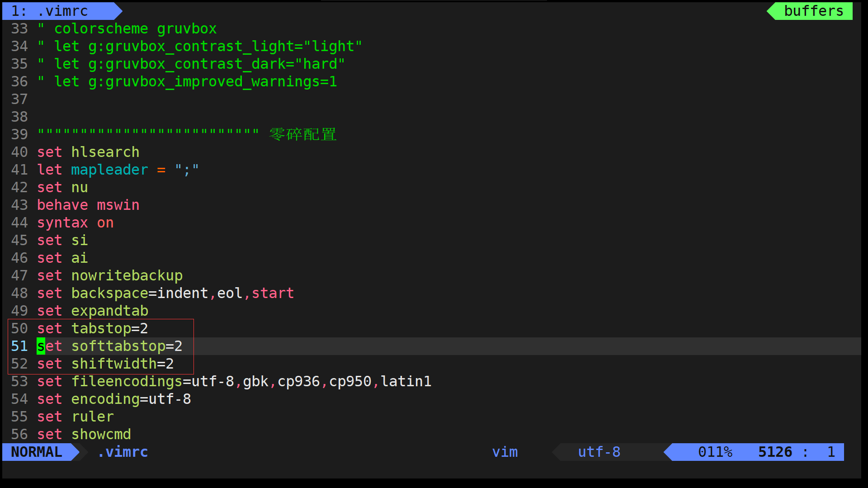
Task: Click softtabstop=2 on current line
Action: click(127, 346)
